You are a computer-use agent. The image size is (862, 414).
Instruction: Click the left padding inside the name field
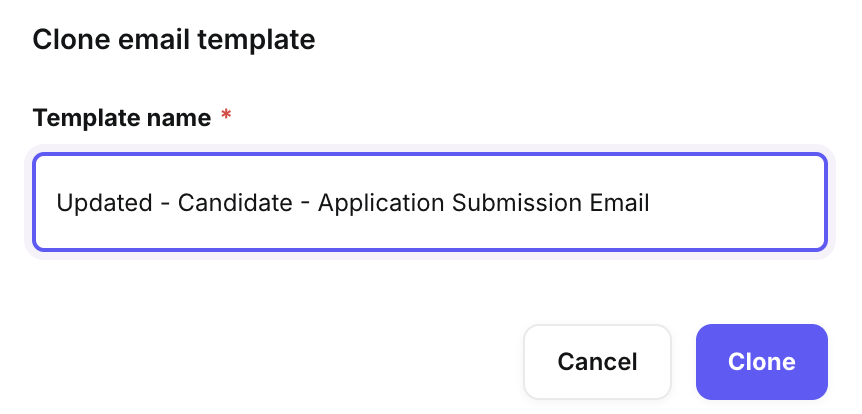(45, 203)
